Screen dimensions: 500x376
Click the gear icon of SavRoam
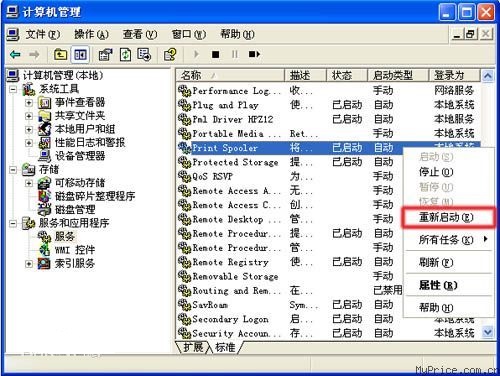(184, 305)
